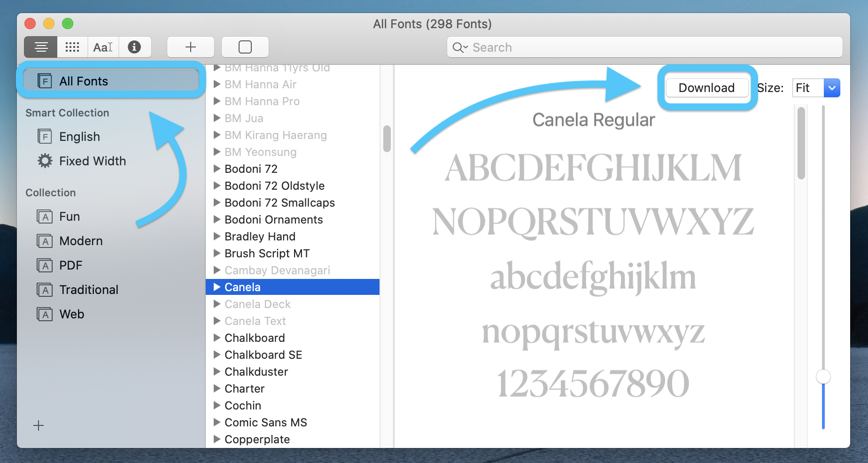
Task: Select the All Fonts collection
Action: coord(84,81)
